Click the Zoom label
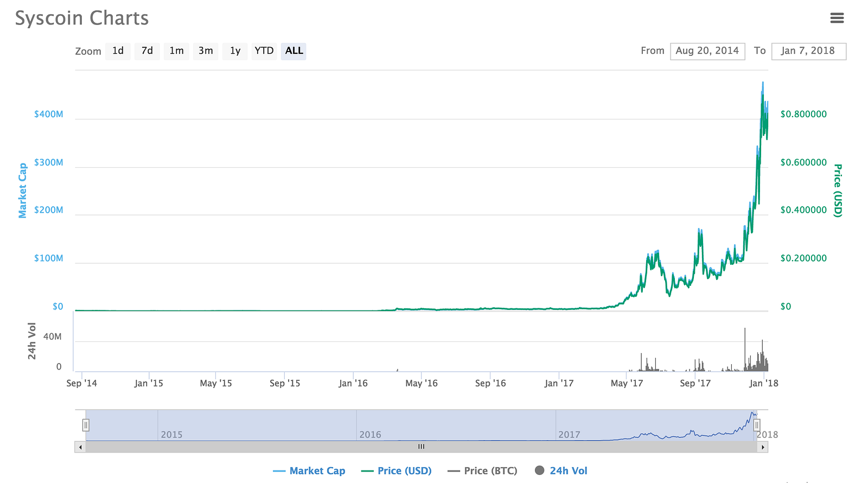 click(x=88, y=52)
